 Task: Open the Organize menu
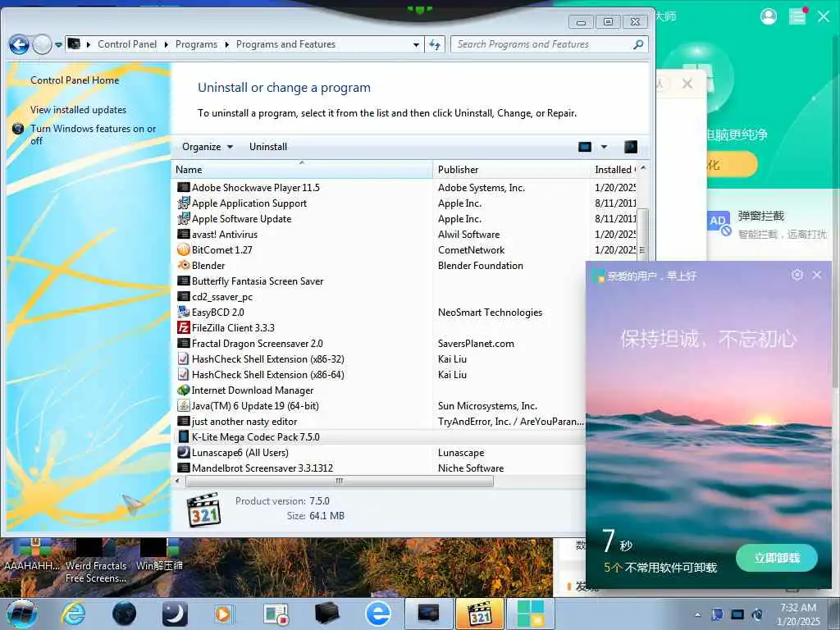pyautogui.click(x=208, y=147)
